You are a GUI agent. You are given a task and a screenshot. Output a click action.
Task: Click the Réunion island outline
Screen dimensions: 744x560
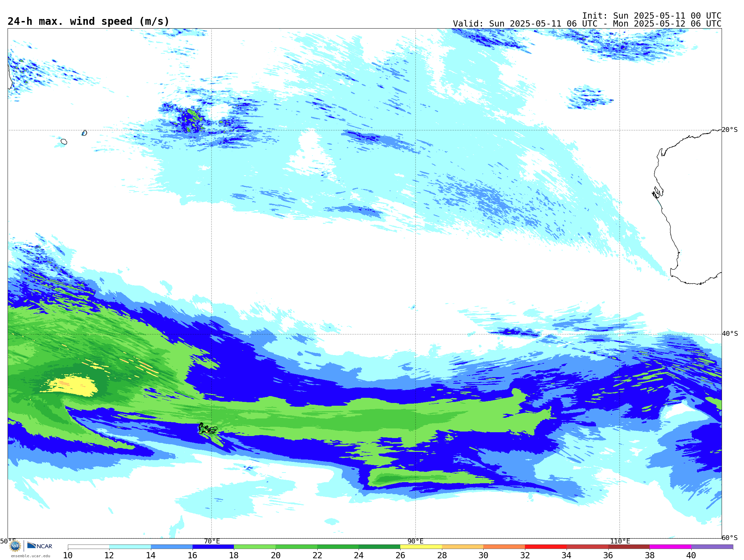pos(64,142)
